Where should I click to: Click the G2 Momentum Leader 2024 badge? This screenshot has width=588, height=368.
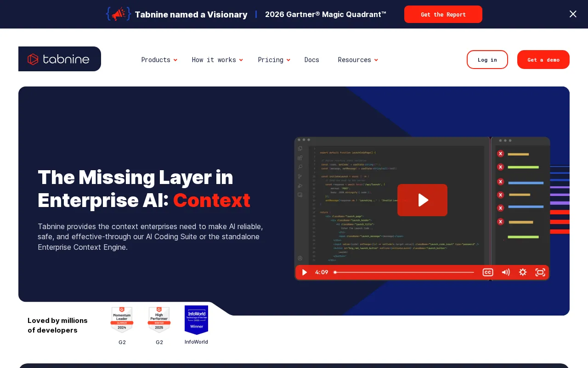pos(122,320)
